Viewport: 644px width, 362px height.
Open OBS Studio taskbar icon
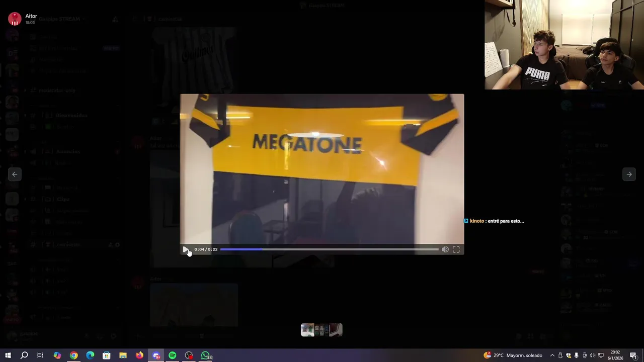(189, 355)
